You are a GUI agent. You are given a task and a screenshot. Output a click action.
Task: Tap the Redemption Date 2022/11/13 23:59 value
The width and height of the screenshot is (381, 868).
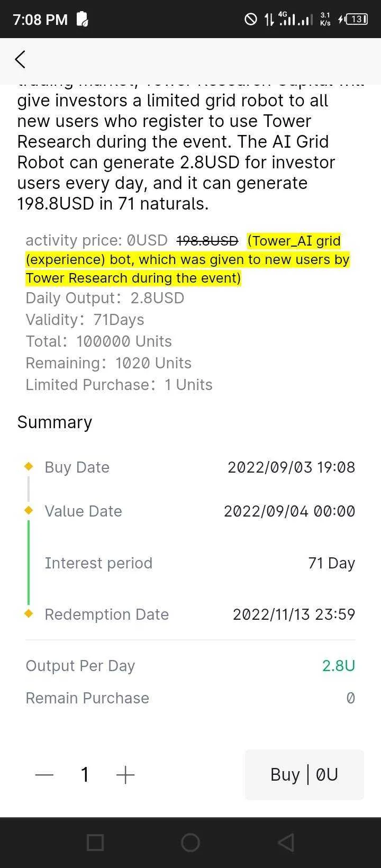pos(294,614)
